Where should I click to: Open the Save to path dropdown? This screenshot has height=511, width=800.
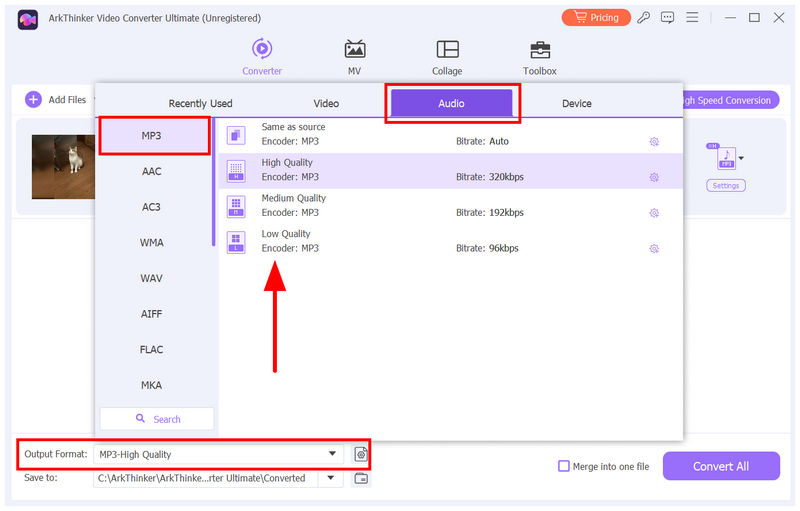point(331,478)
